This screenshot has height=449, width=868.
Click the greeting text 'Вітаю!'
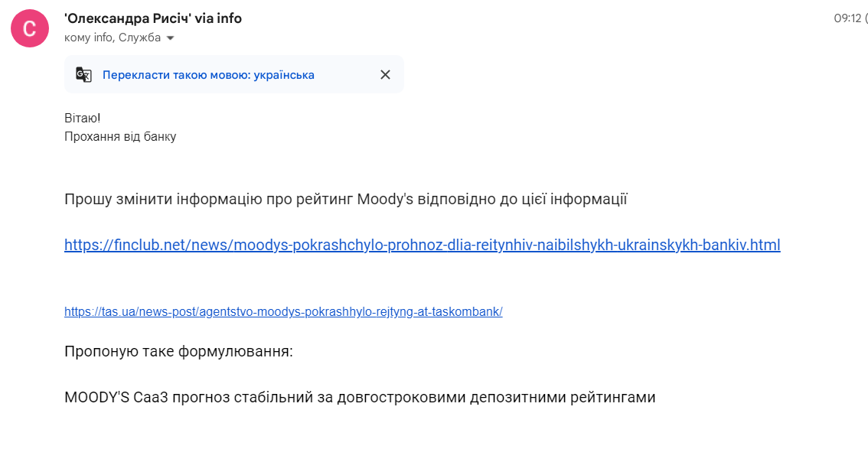pyautogui.click(x=83, y=119)
